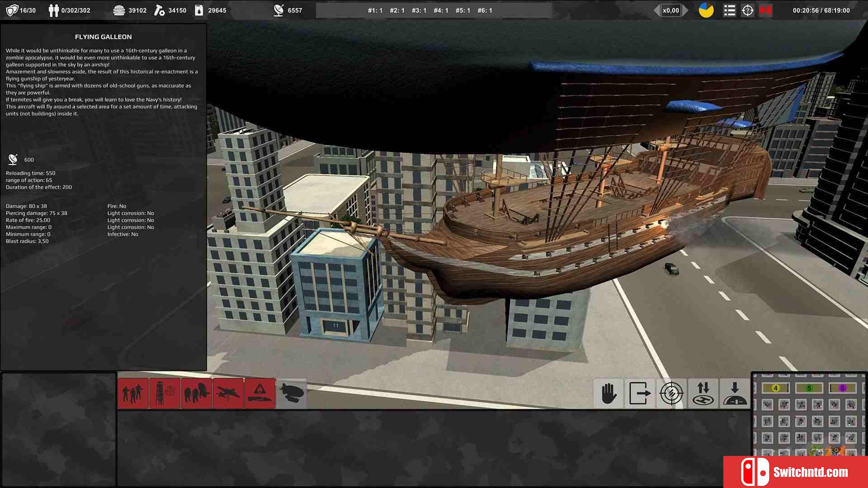Click 'Duration of the effect: 200' stat
Image resolution: width=868 pixels, height=488 pixels.
pyautogui.click(x=39, y=187)
